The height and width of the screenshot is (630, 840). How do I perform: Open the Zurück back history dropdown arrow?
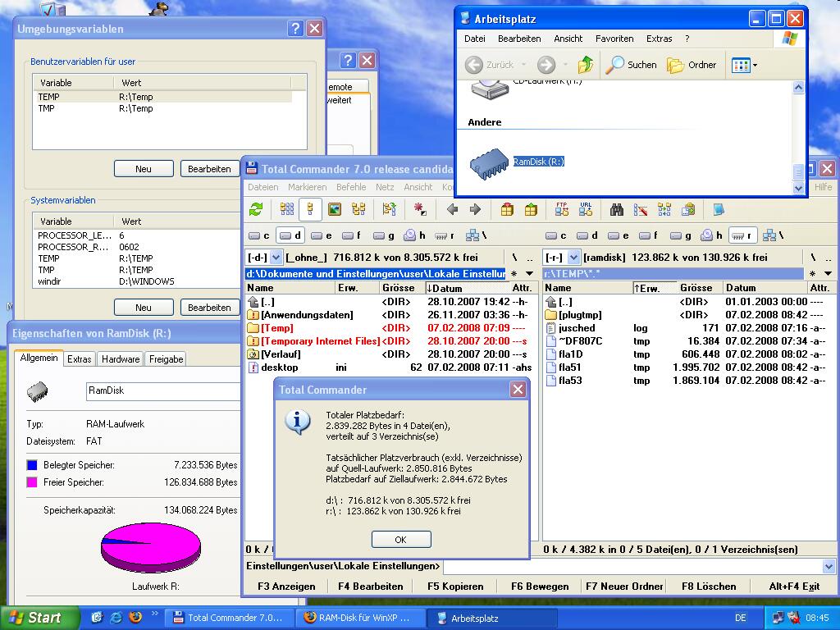[x=523, y=65]
